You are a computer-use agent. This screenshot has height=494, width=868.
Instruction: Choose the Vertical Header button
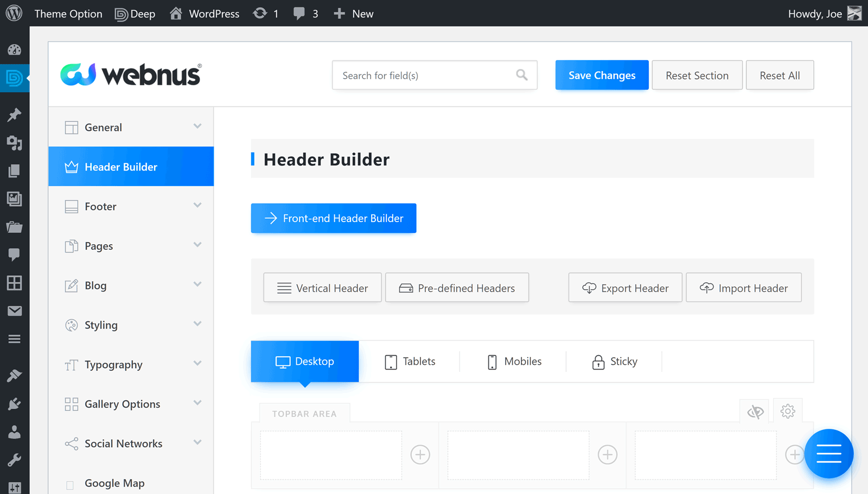coord(323,288)
